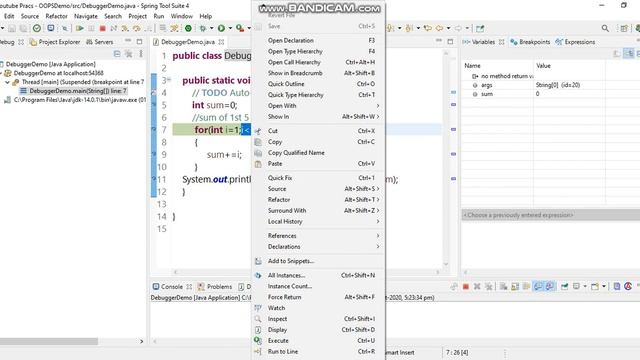640x360 pixels.
Task: Click Remove Launch X icon in Console
Action: pos(477,287)
